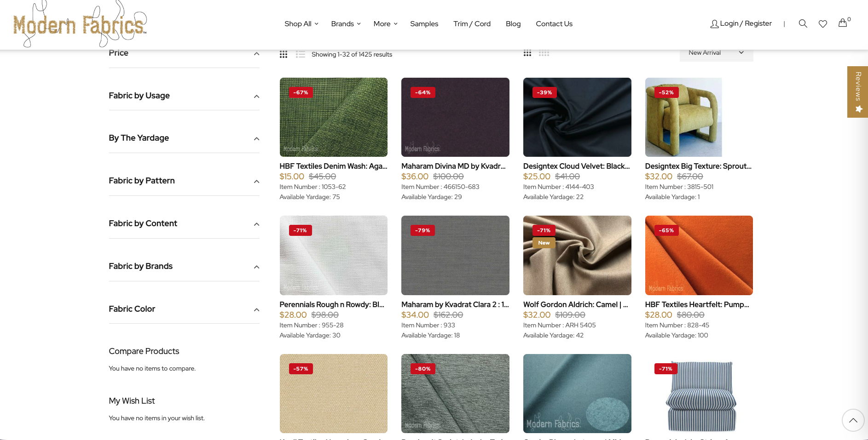This screenshot has height=440, width=868.
Task: Open Perennials Rough n Rowdy product link
Action: click(x=332, y=304)
